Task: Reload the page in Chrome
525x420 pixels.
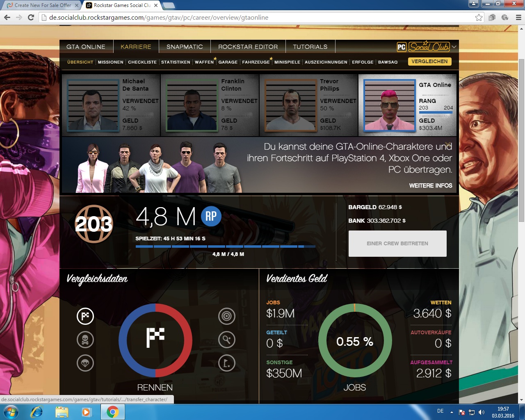Action: click(x=31, y=17)
